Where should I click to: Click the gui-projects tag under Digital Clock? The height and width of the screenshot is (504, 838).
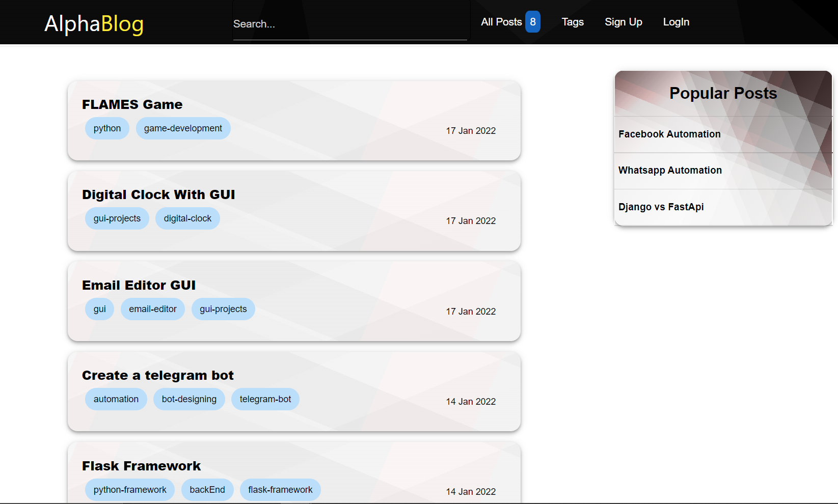[x=117, y=218]
